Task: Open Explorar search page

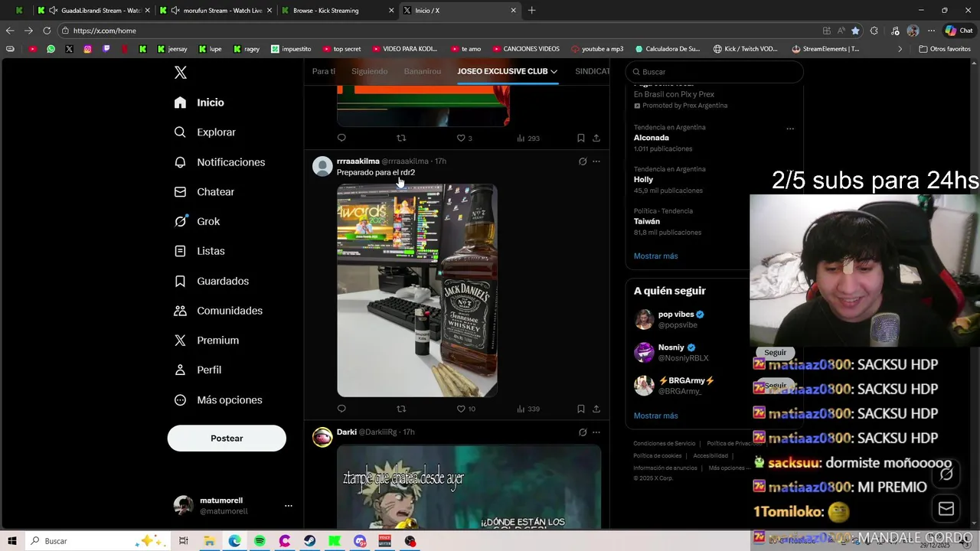Action: pos(204,132)
